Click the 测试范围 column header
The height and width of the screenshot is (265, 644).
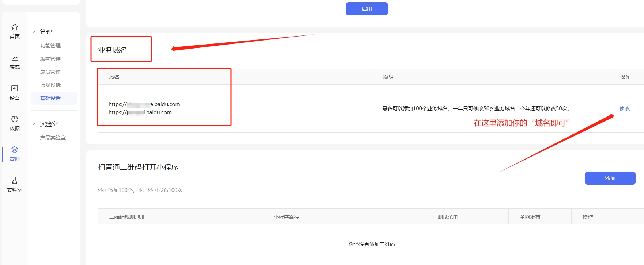[x=448, y=217]
